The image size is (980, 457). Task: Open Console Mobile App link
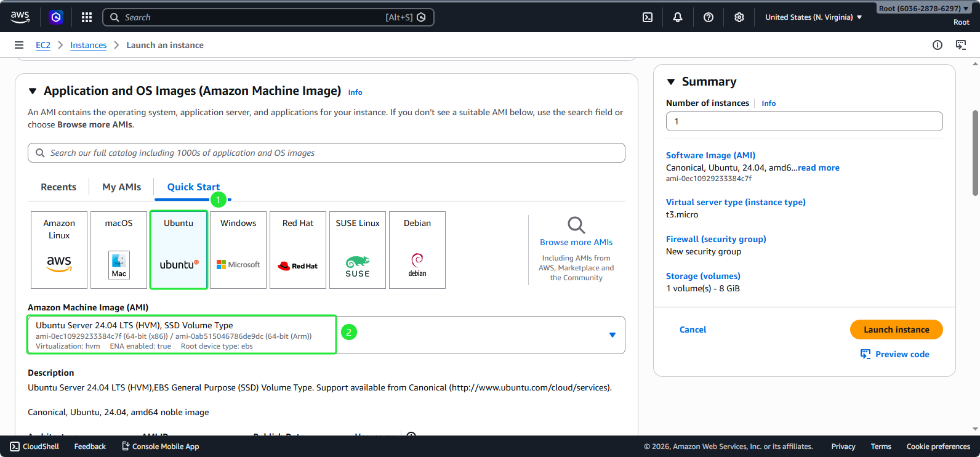click(x=160, y=447)
